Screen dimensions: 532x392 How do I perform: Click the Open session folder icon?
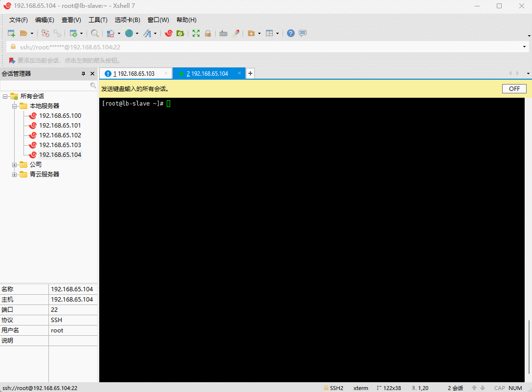pyautogui.click(x=23, y=33)
